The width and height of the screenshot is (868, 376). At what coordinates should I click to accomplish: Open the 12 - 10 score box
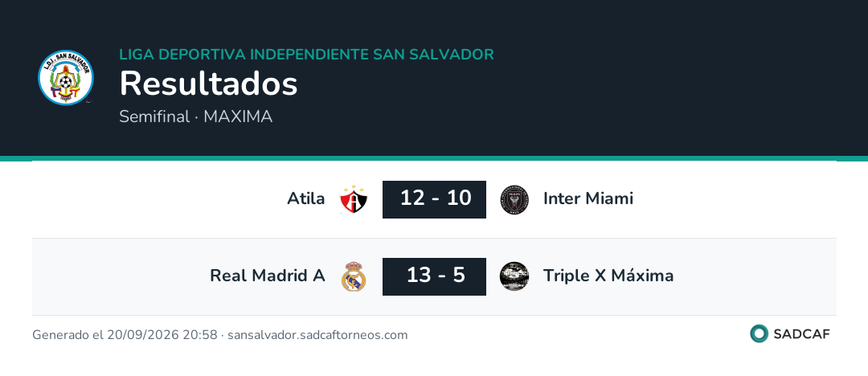pyautogui.click(x=435, y=199)
